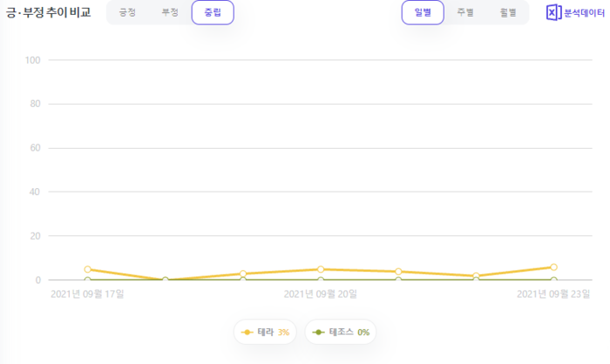The image size is (610, 364).
Task: Select the 중립 sentiment tab
Action: point(213,13)
